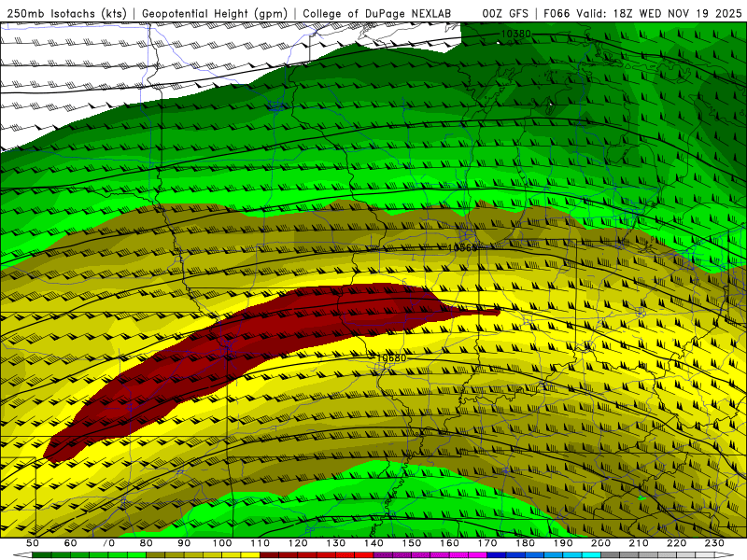Screen dimensions: 747x560
Task: Click the color bar label 50
Action: click(x=33, y=543)
